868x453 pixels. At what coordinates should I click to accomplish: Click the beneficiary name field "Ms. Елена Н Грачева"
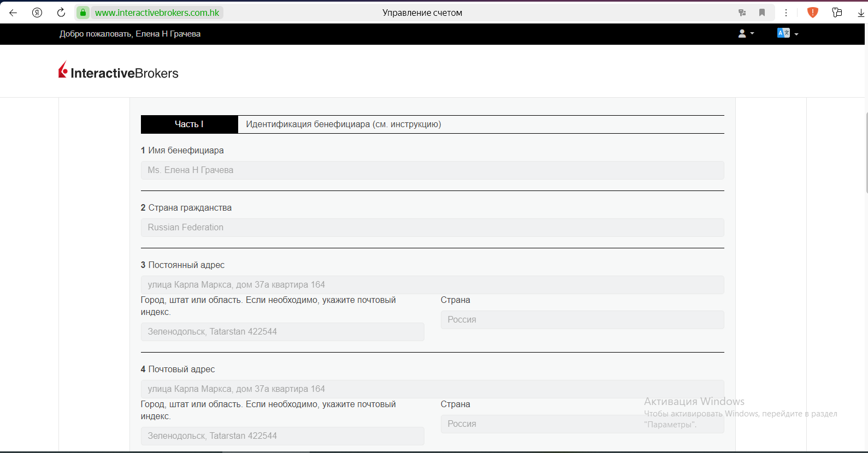click(x=433, y=170)
